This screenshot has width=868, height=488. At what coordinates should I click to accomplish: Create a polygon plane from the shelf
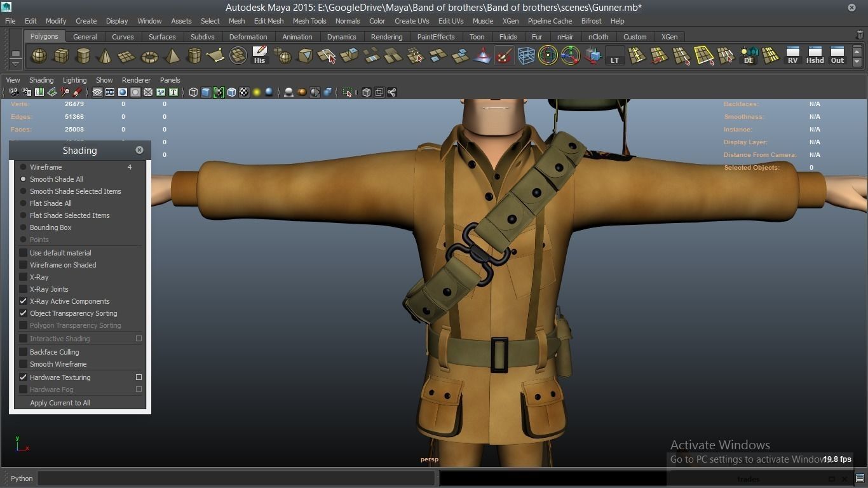(127, 56)
